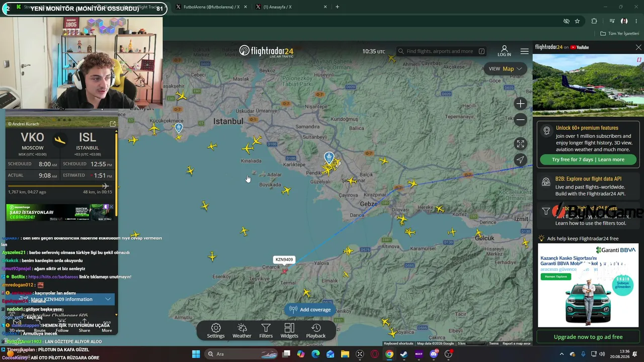Open the Playback feature
Image resolution: width=644 pixels, height=362 pixels.
(x=316, y=331)
